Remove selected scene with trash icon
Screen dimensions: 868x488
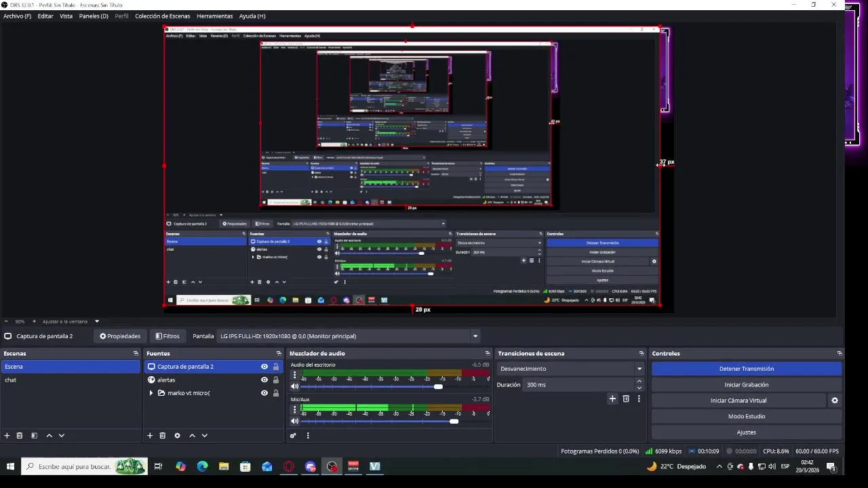click(20, 436)
